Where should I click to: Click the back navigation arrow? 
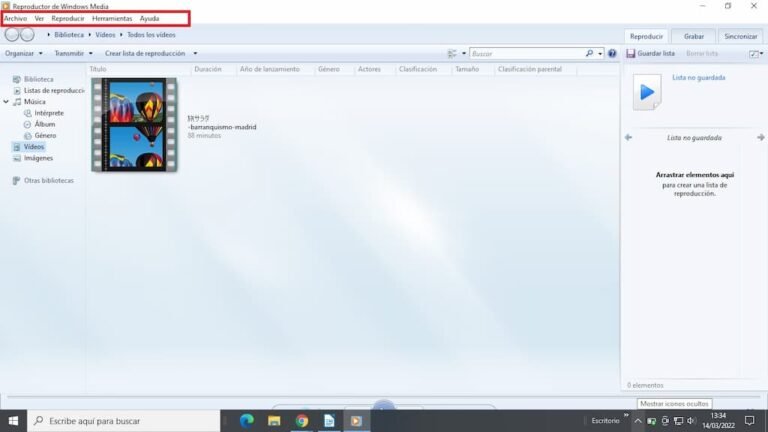click(x=12, y=35)
